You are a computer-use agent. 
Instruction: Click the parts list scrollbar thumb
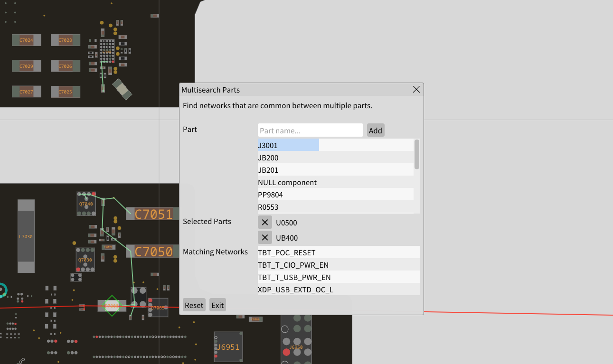click(417, 154)
